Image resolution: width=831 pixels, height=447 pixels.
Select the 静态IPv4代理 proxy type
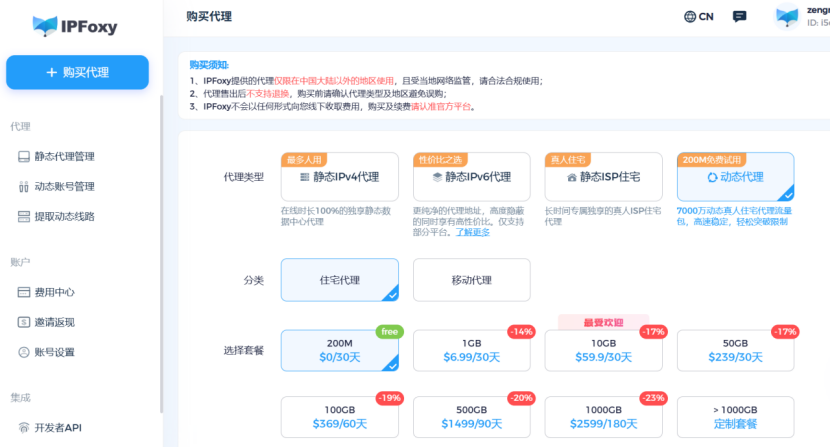[340, 177]
